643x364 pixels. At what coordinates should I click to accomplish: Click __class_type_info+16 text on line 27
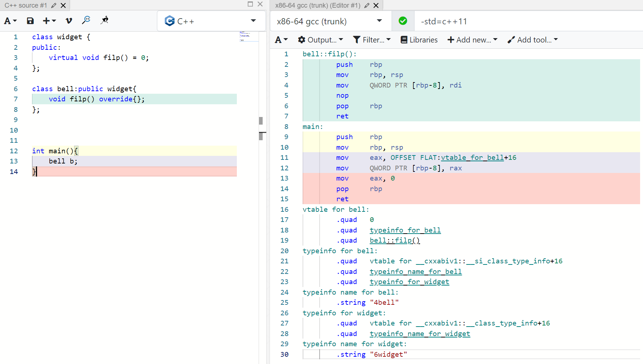click(508, 323)
